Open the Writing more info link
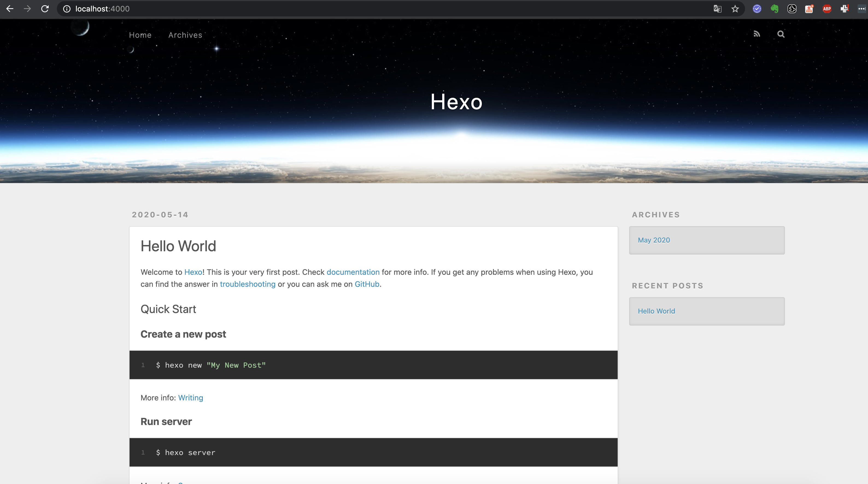This screenshot has width=868, height=484. 191,398
